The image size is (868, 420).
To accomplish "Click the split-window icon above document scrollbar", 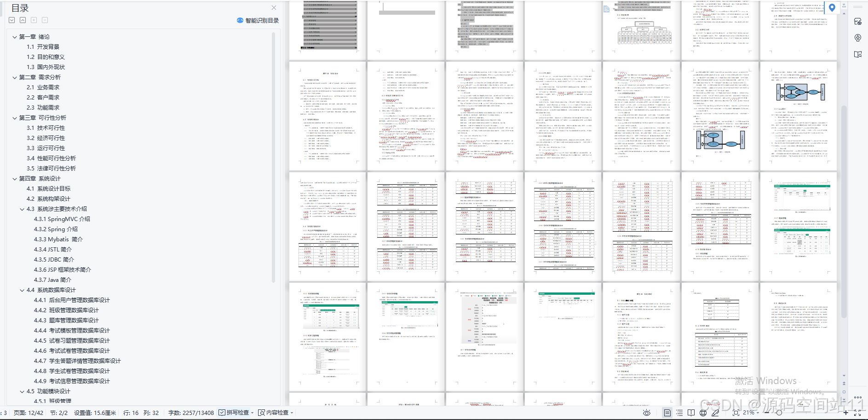I will pyautogui.click(x=844, y=6).
